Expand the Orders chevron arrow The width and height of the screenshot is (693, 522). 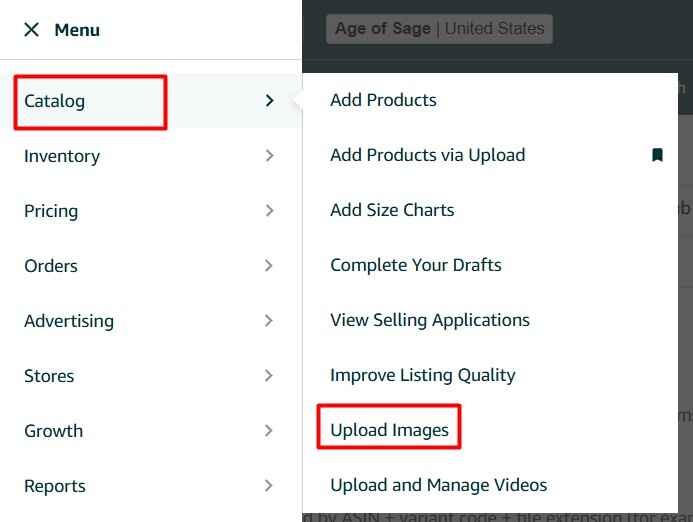(x=269, y=266)
